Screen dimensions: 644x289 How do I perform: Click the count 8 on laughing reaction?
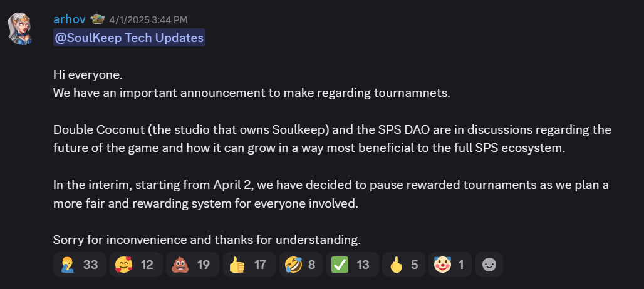point(311,265)
